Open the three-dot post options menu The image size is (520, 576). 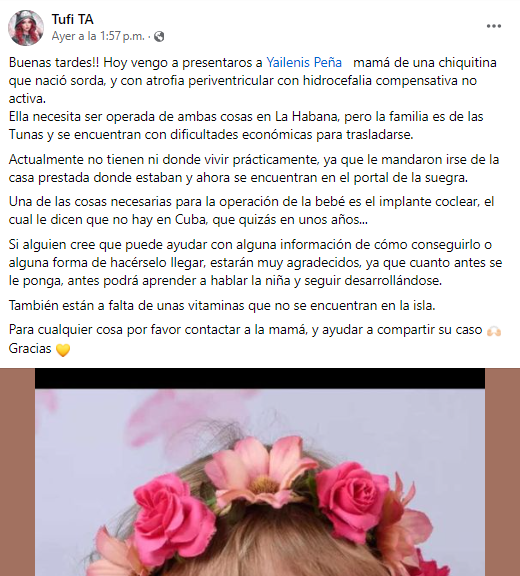(494, 26)
